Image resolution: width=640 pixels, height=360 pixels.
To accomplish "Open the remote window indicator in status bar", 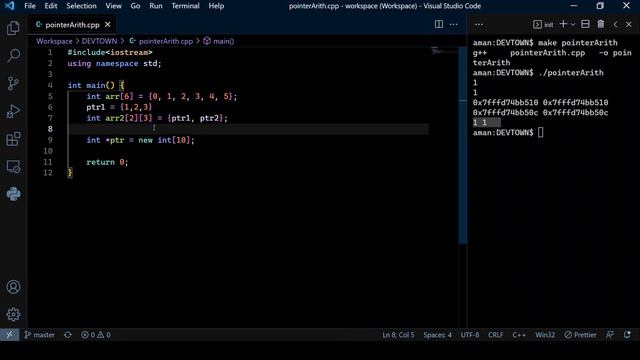I will click(x=9, y=335).
